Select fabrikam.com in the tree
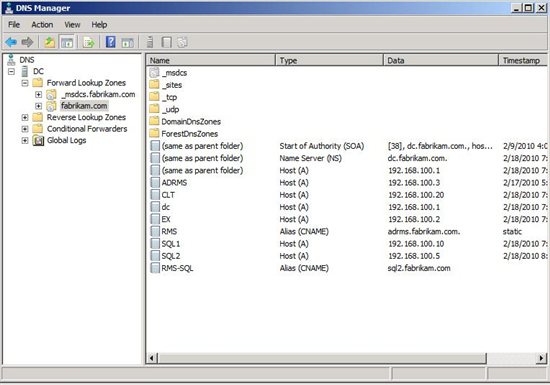The image size is (550, 385). (x=84, y=106)
